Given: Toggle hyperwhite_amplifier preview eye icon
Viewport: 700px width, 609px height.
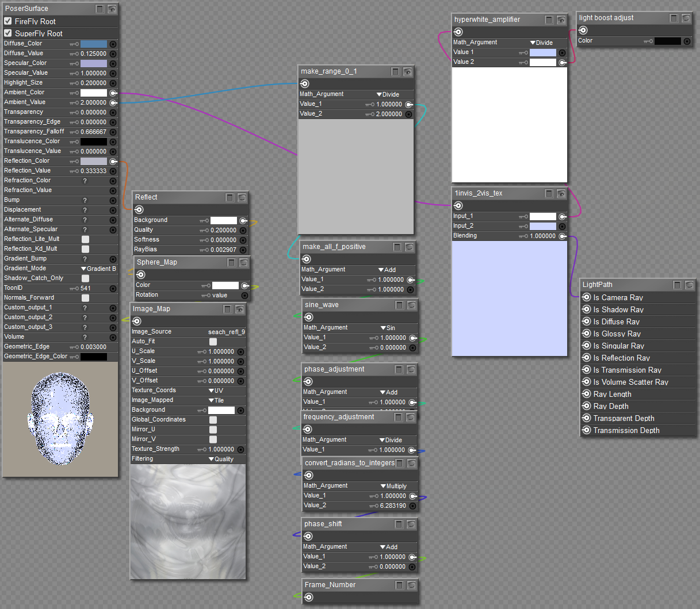Looking at the screenshot, I should 561,20.
